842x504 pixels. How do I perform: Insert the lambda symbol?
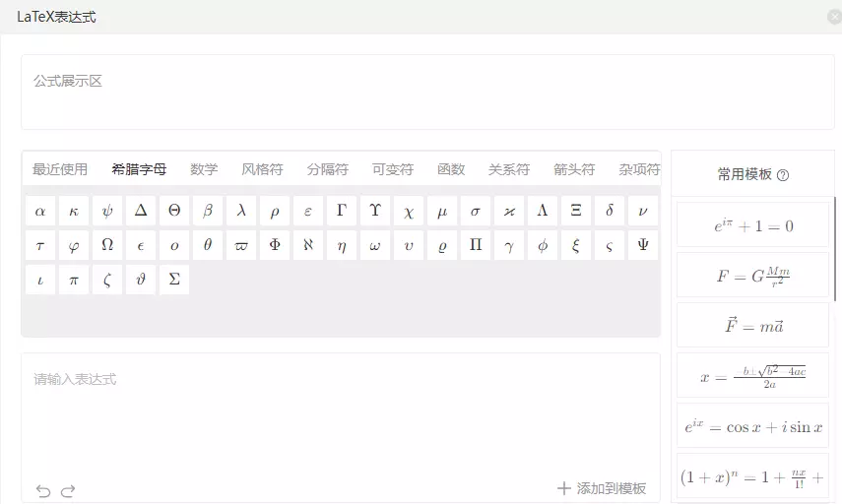point(241,211)
